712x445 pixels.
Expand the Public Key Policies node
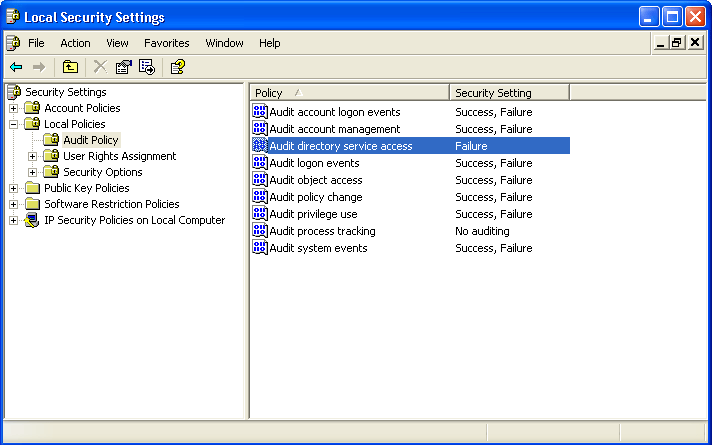coord(14,188)
